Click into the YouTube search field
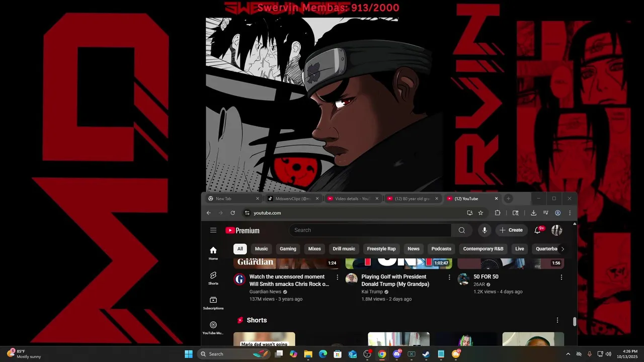 [x=370, y=230]
